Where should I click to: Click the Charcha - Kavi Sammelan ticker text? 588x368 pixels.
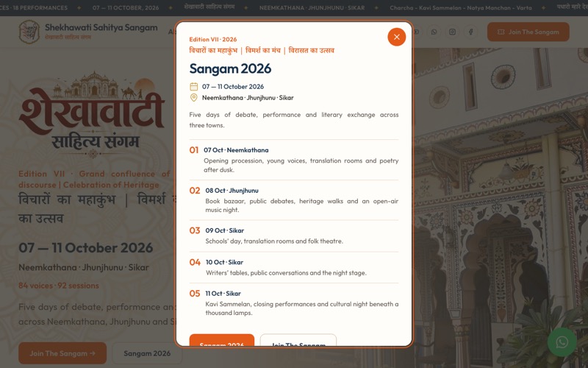pyautogui.click(x=461, y=7)
